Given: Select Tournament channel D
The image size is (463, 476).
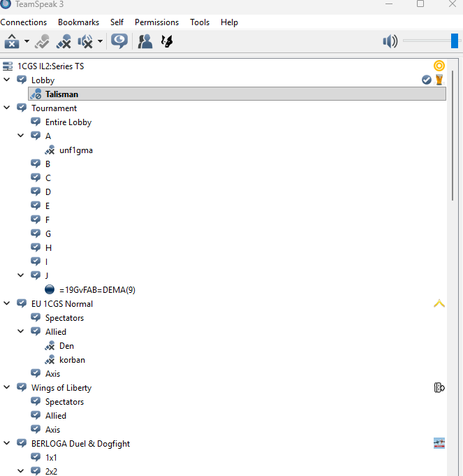Looking at the screenshot, I should pos(48,192).
